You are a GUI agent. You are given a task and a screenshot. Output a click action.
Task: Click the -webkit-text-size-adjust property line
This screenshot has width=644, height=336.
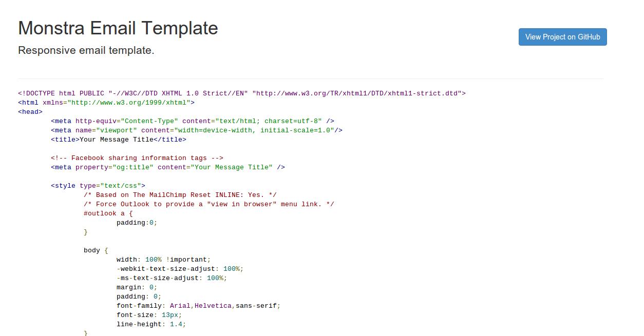point(180,269)
